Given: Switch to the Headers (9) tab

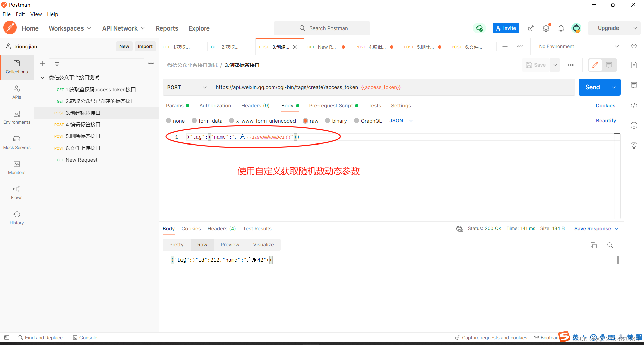Looking at the screenshot, I should point(255,106).
